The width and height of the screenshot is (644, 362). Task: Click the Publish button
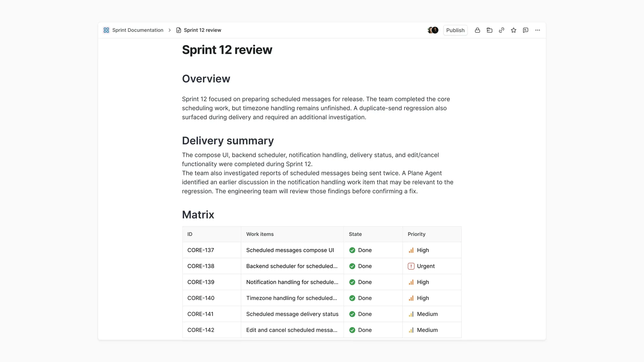point(455,30)
